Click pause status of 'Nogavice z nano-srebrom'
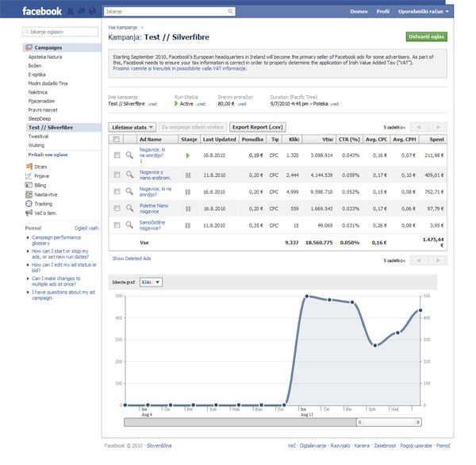Screen dimensions: 476x465 pyautogui.click(x=188, y=175)
